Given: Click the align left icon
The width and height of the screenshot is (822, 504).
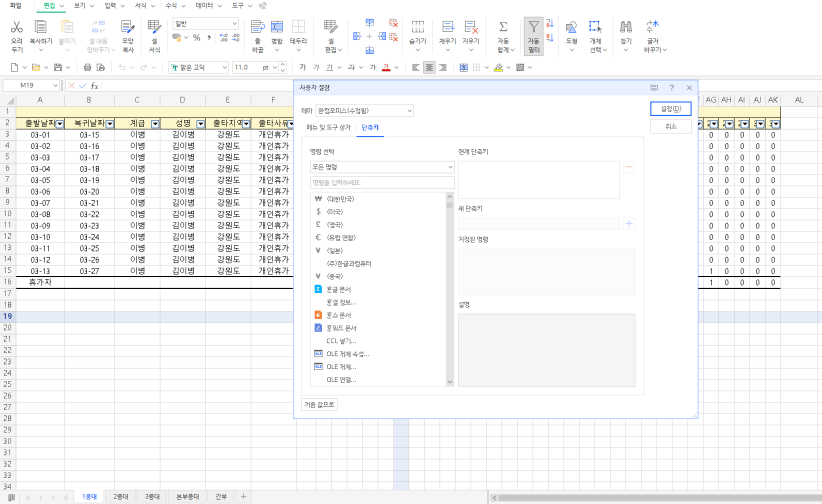Looking at the screenshot, I should (416, 67).
